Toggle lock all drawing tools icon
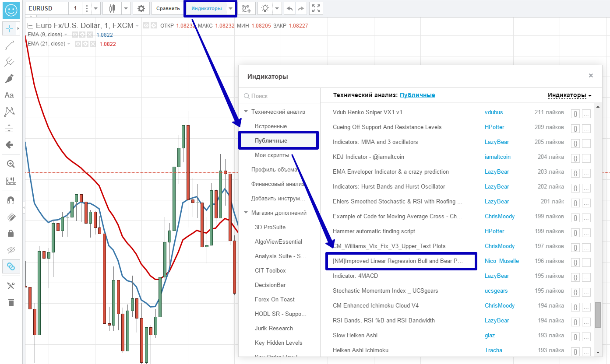The height and width of the screenshot is (364, 610). click(11, 233)
